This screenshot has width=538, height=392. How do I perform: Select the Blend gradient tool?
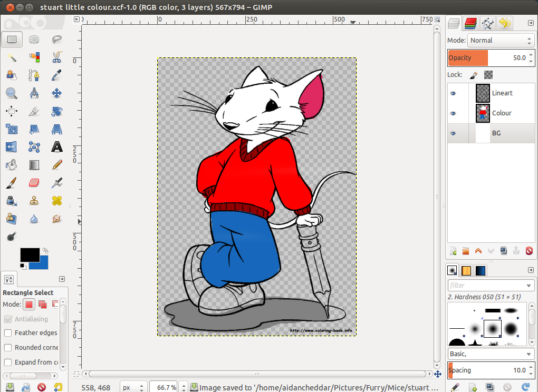(34, 165)
